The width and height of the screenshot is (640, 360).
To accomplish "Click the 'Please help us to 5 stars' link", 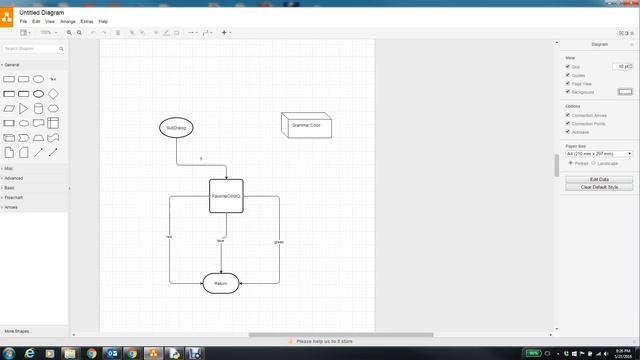I will (324, 341).
